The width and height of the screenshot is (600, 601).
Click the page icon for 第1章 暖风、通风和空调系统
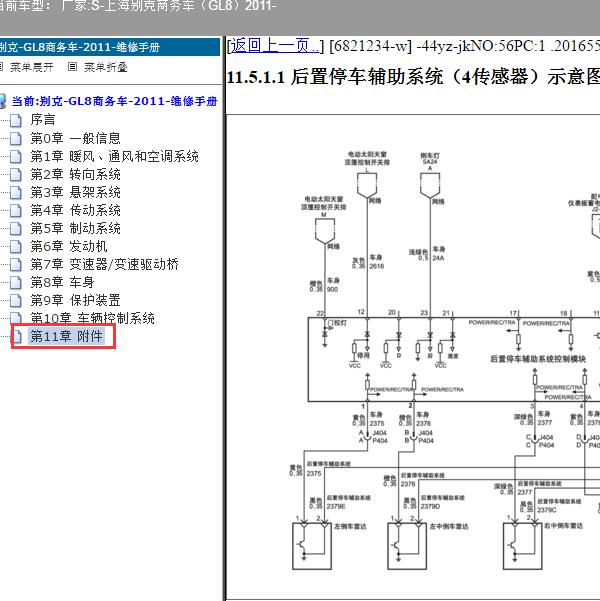16,156
